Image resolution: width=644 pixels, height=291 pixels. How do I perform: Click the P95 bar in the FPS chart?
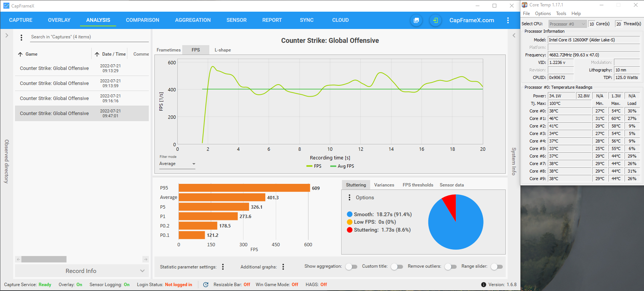[x=244, y=188]
